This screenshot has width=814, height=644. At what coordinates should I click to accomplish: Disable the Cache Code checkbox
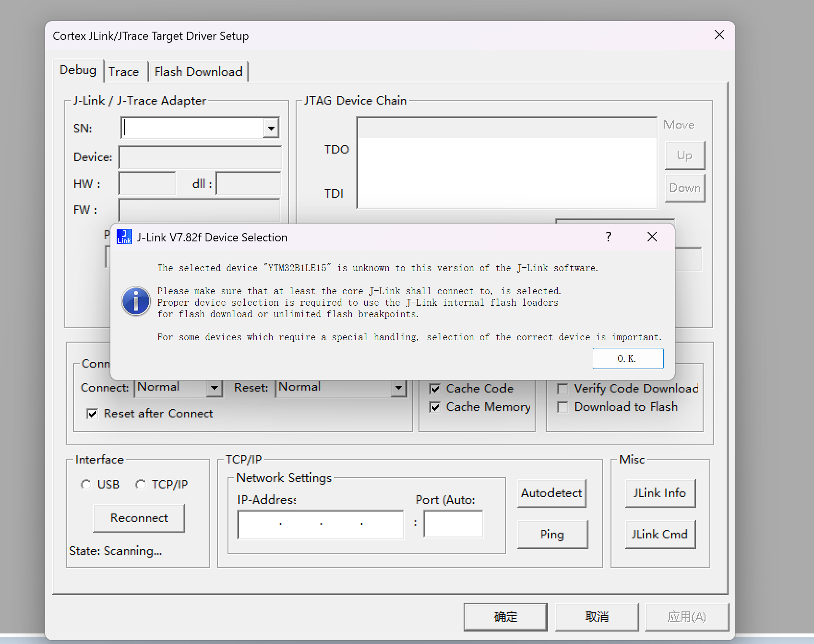pyautogui.click(x=435, y=389)
